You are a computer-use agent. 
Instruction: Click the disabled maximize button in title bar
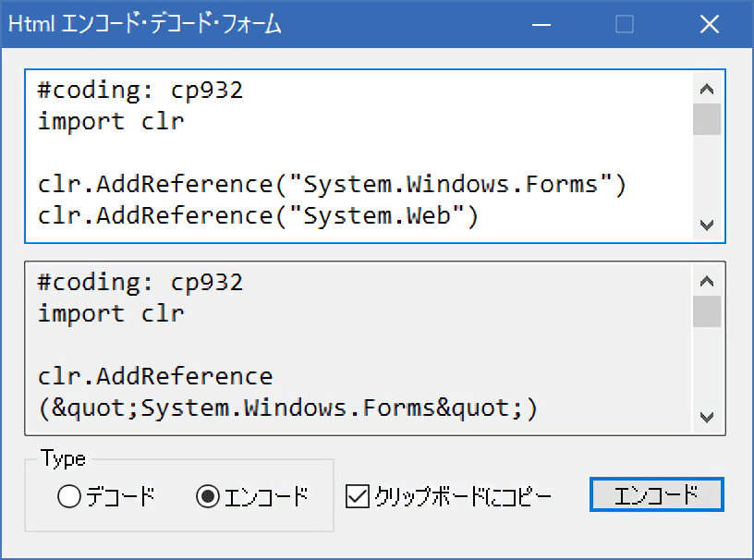625,25
